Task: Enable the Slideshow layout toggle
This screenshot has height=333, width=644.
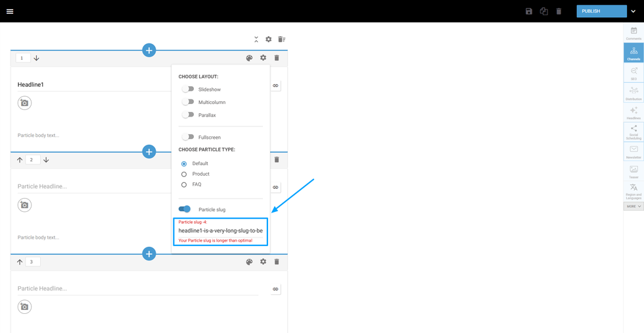Action: tap(188, 89)
